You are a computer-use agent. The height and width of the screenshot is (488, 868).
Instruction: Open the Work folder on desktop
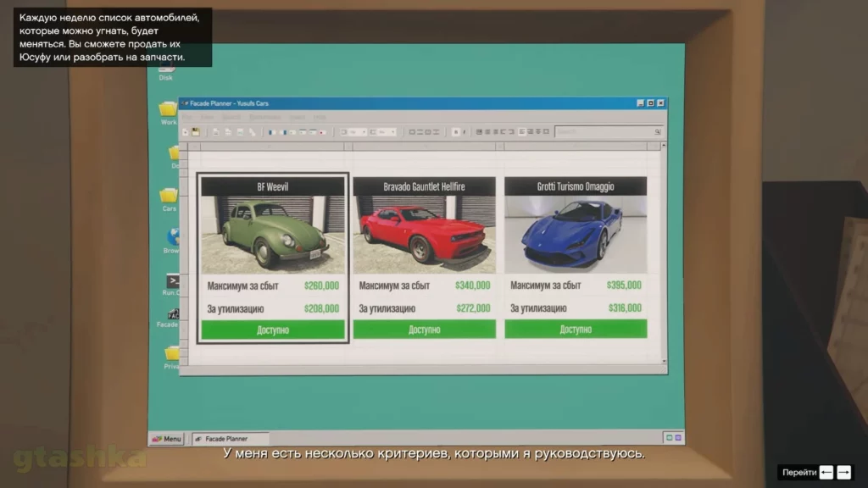click(x=168, y=109)
